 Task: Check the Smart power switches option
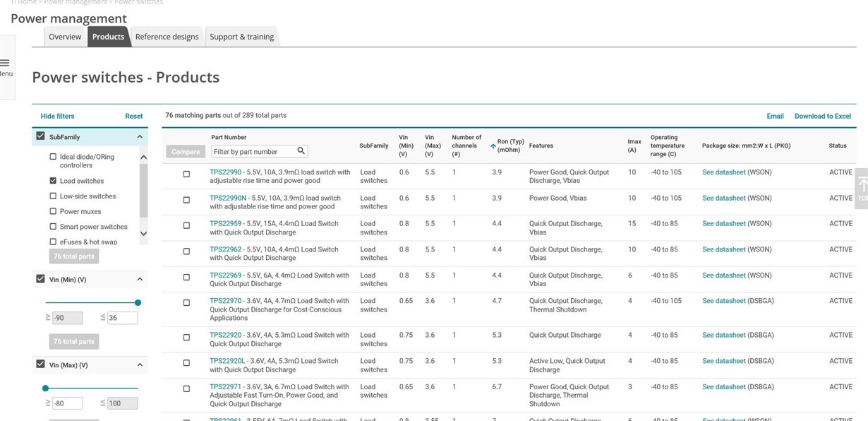[53, 227]
